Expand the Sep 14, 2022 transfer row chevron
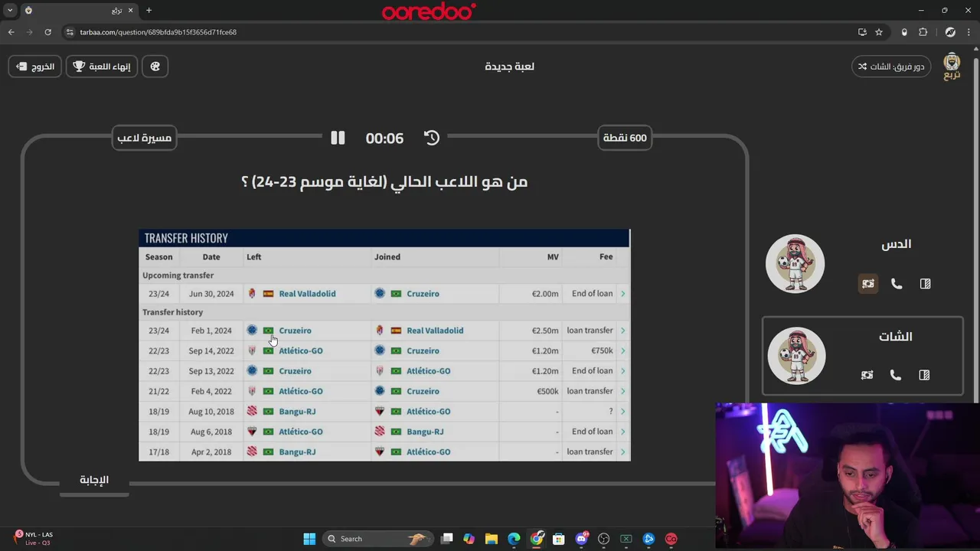Image resolution: width=980 pixels, height=551 pixels. pos(622,350)
